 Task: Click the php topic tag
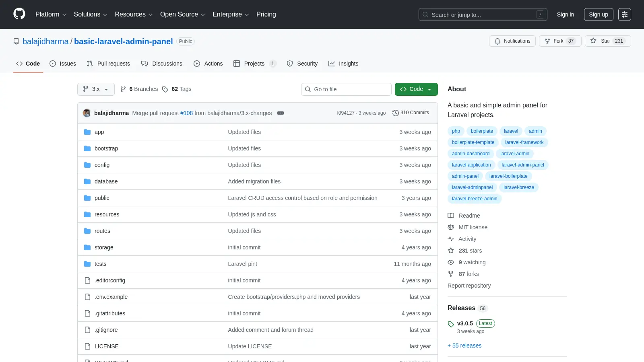(456, 131)
